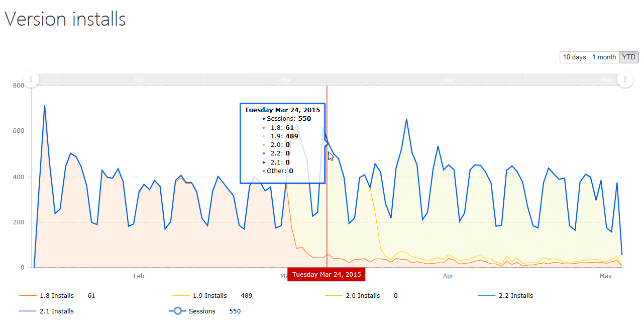Toggle the Sessions legend series

tap(202, 311)
